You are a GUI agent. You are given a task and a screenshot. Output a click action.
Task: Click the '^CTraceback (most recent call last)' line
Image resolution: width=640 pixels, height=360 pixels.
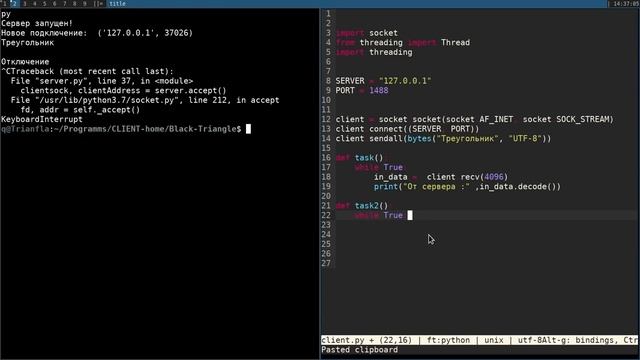tap(87, 71)
